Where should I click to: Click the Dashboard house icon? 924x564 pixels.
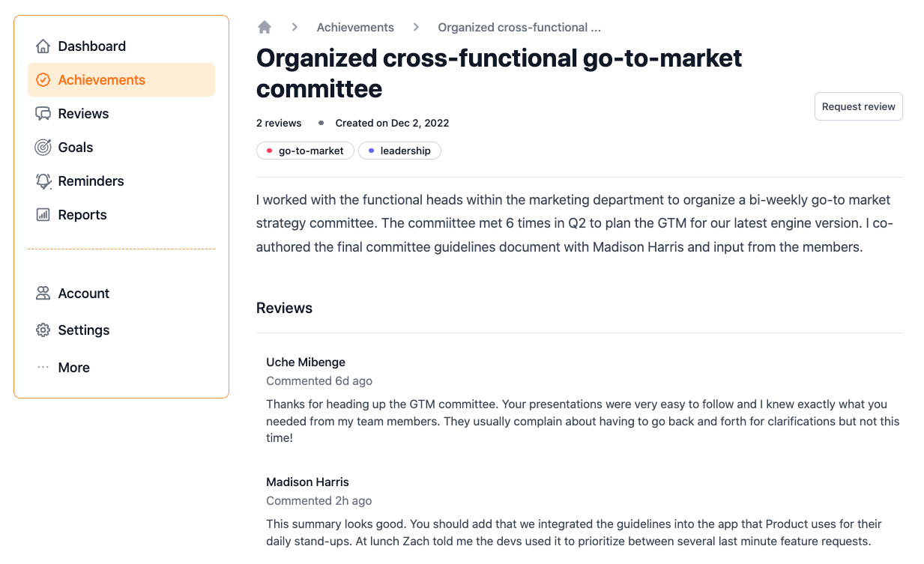pyautogui.click(x=43, y=46)
